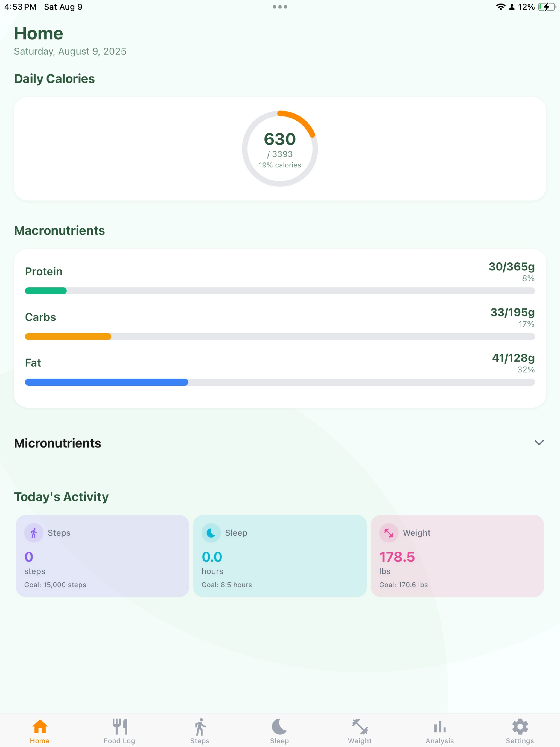This screenshot has width=560, height=747.
Task: Tap the 178.5 weight value
Action: tap(397, 557)
